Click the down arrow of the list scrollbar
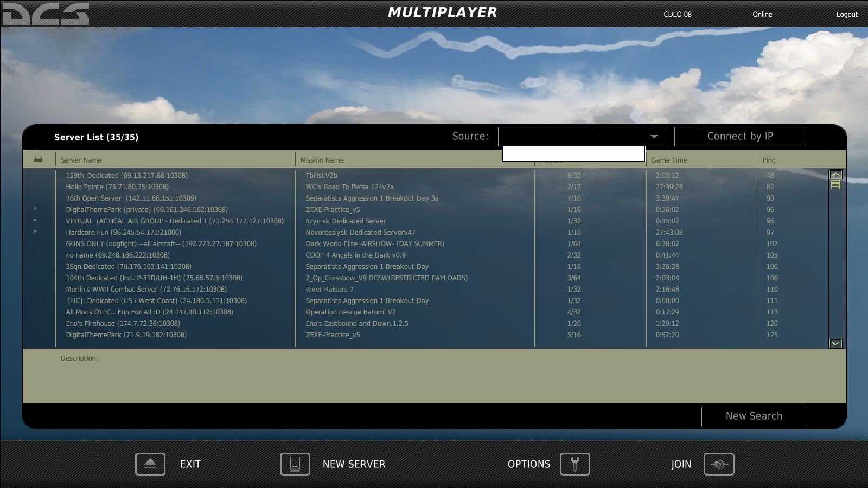 (x=836, y=343)
